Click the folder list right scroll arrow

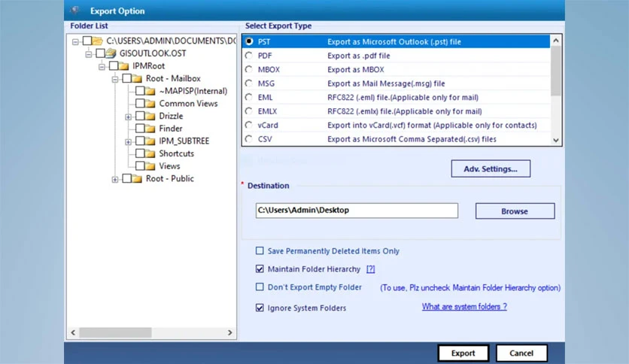tap(230, 332)
